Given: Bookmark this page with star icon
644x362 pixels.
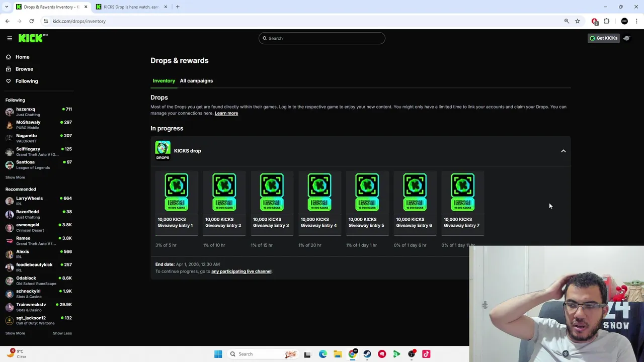Looking at the screenshot, I should point(578,21).
